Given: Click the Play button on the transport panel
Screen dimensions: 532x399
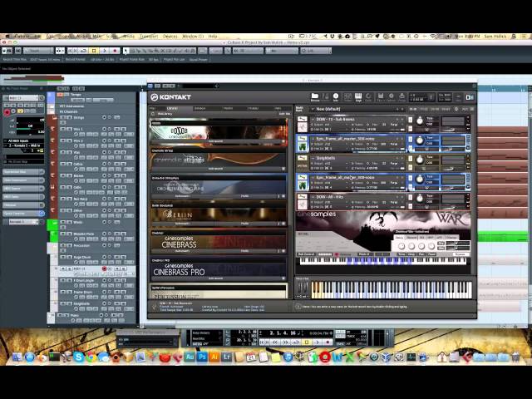Looking at the screenshot, I should click(318, 342).
